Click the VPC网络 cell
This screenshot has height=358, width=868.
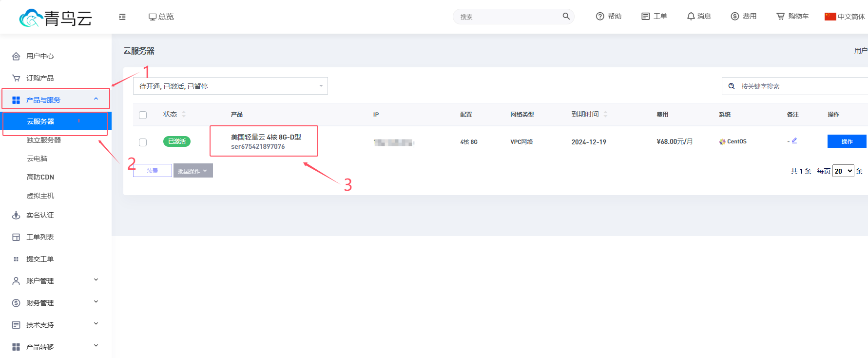pos(521,142)
